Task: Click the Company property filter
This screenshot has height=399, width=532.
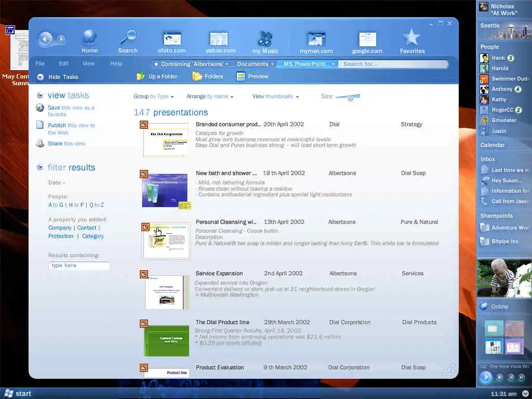Action: [60, 228]
